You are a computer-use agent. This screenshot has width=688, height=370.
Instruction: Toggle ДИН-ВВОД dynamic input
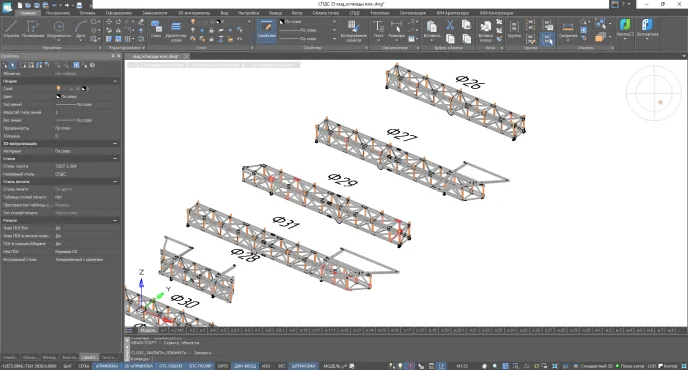click(245, 366)
